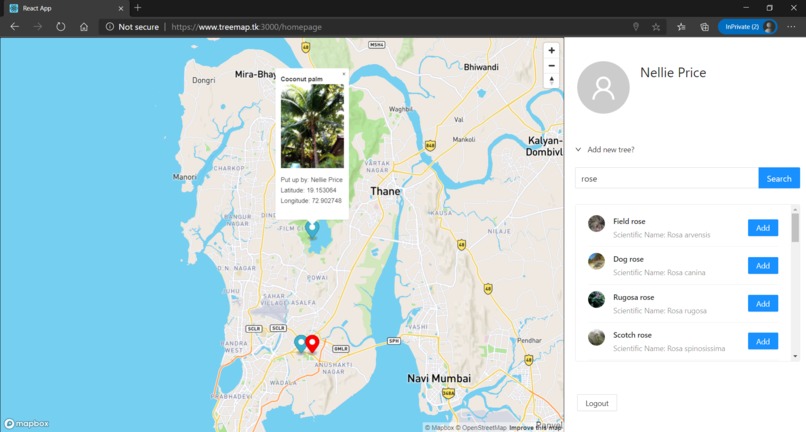
Task: Add page to favorites star icon
Action: coord(656,27)
